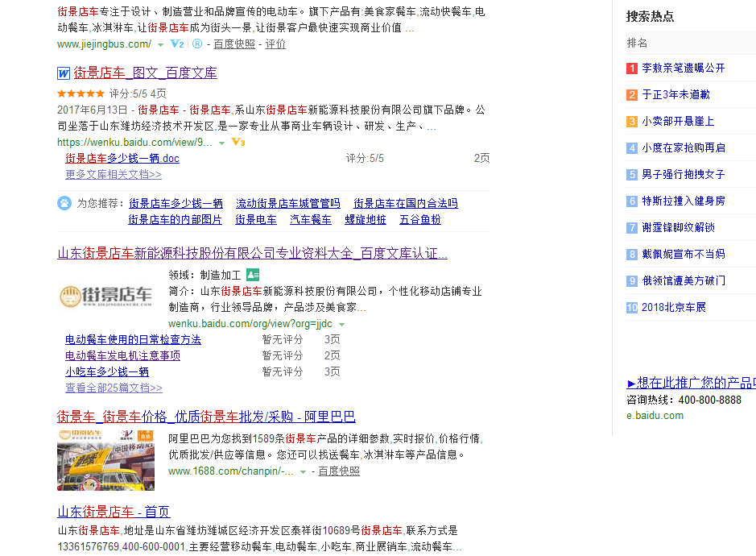Click the https://wenku.baidu.com/view/9... green URL
The width and height of the screenshot is (756, 556).
click(134, 142)
